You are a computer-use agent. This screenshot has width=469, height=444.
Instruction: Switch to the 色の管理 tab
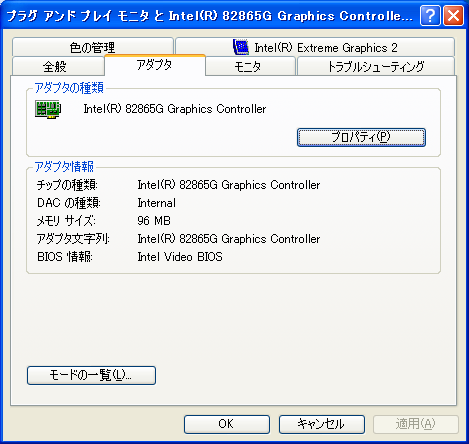coord(93,47)
